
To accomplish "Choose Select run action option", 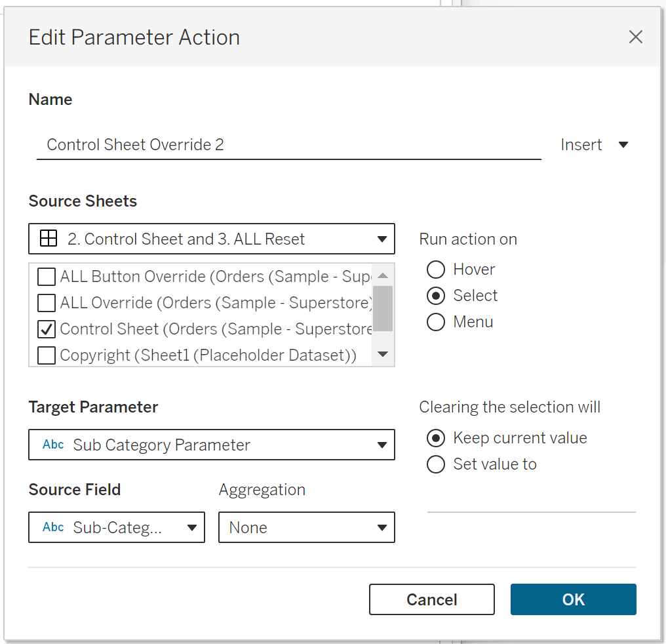I will 436,296.
